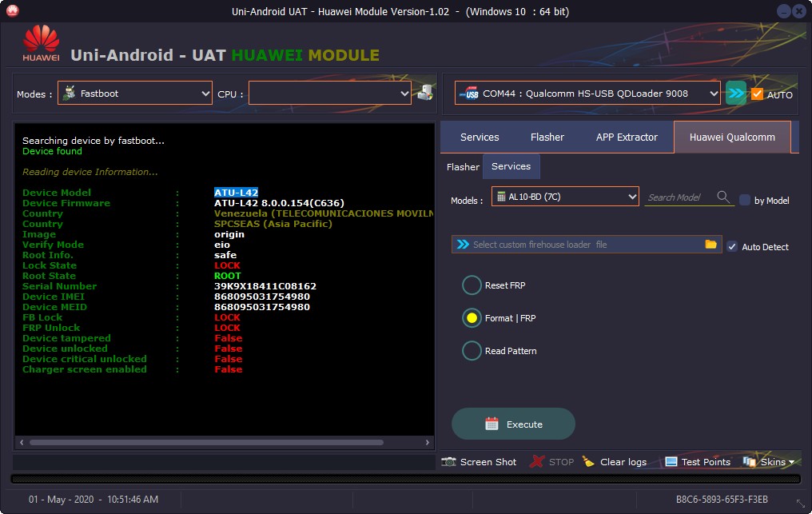Open the CPU dropdown
Screen dimensions: 812x514
(330, 93)
